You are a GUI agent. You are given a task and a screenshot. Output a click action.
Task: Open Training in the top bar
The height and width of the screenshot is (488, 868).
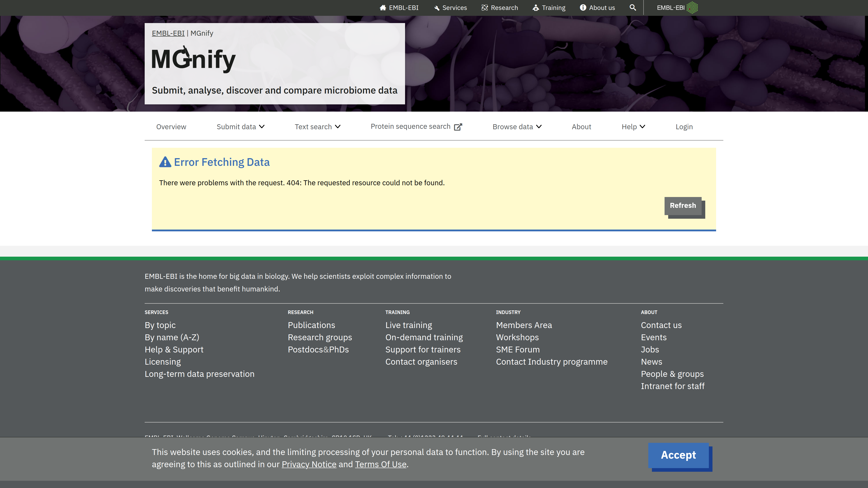pos(549,7)
